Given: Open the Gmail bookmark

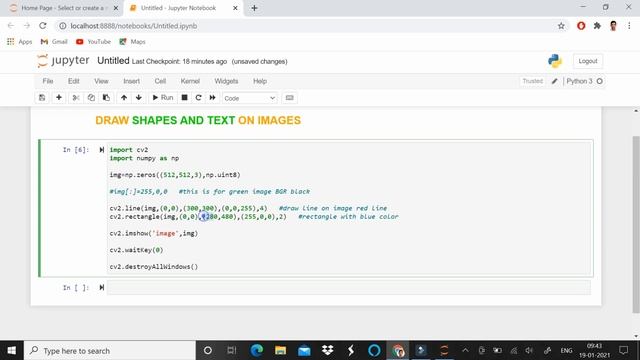Looking at the screenshot, I should (x=54, y=42).
